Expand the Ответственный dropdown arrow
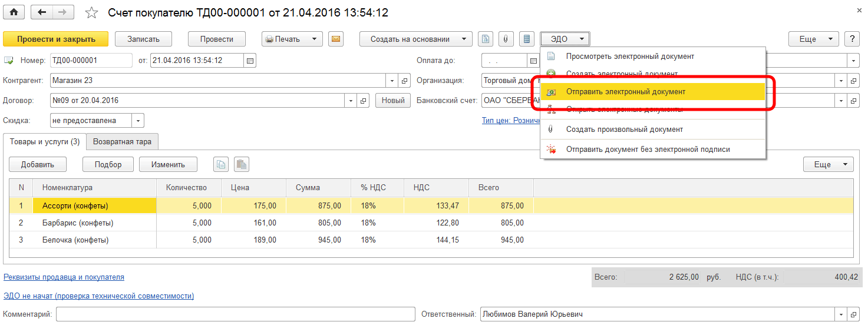 tap(842, 314)
